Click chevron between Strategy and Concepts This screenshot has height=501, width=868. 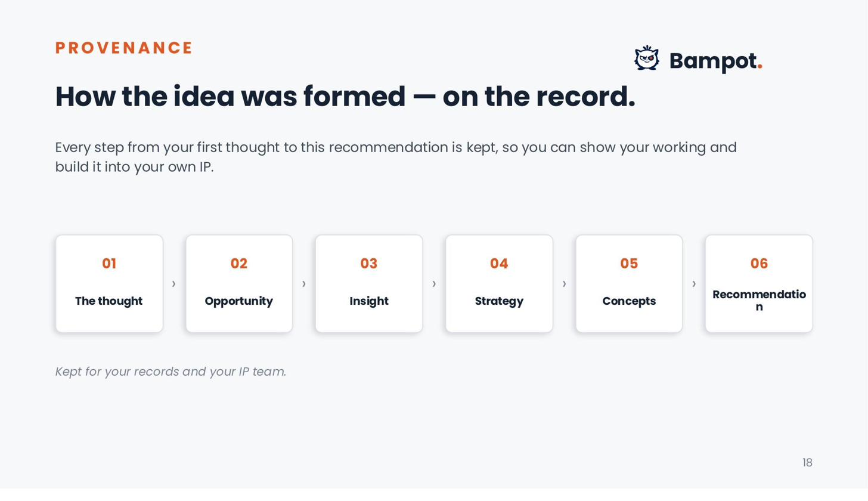tap(564, 284)
